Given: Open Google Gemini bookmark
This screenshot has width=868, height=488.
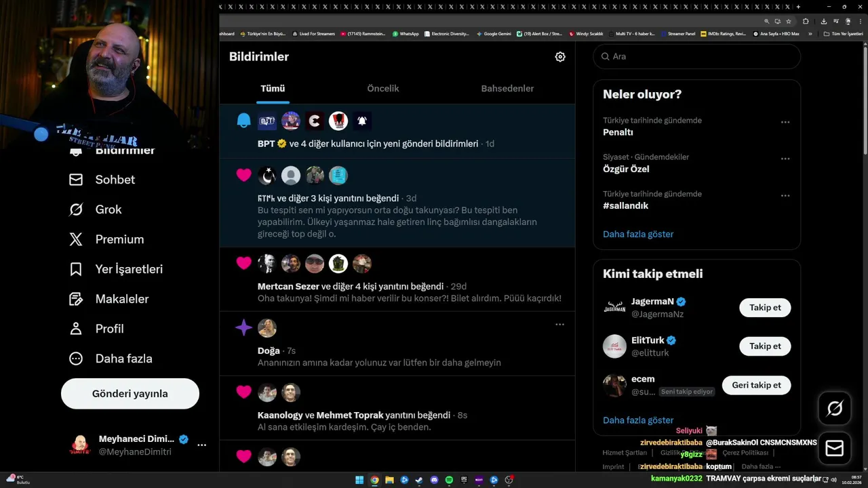Looking at the screenshot, I should click(494, 34).
